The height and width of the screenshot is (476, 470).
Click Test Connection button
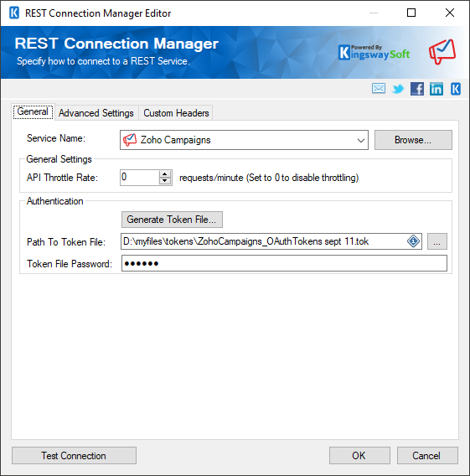click(74, 455)
